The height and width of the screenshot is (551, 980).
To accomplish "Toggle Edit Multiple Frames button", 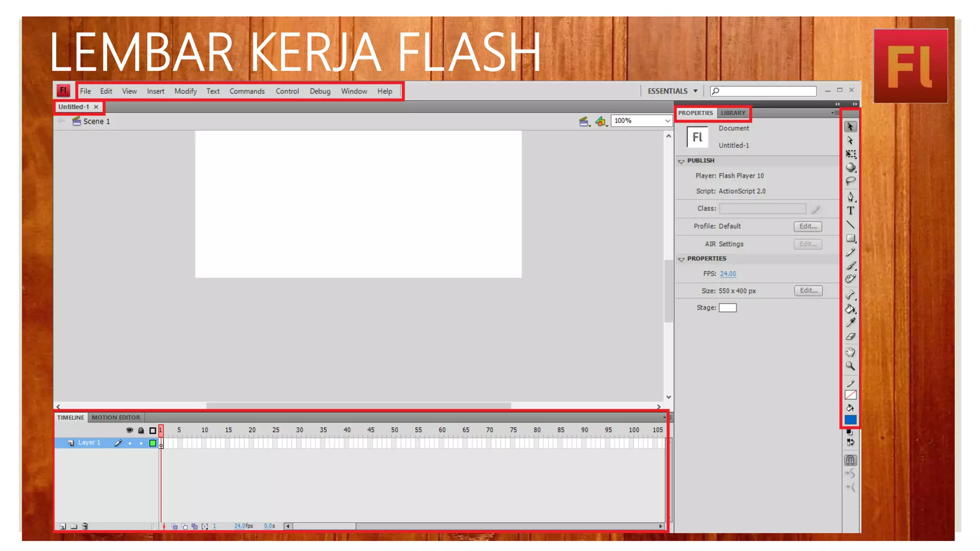I will (195, 526).
